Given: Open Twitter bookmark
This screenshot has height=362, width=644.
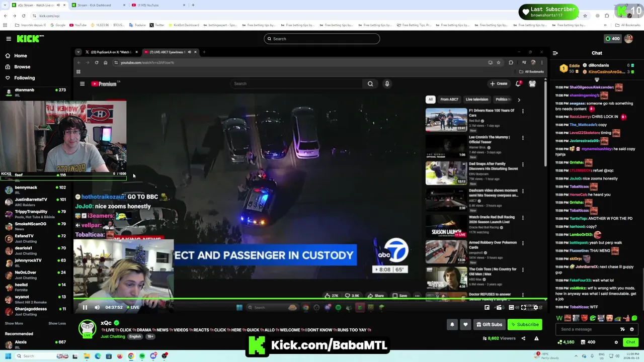Looking at the screenshot, I should coord(156,25).
